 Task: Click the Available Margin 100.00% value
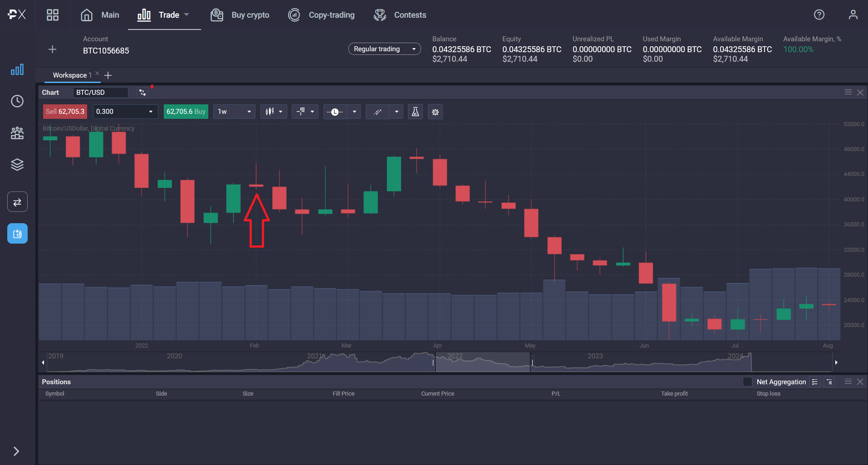click(x=798, y=49)
